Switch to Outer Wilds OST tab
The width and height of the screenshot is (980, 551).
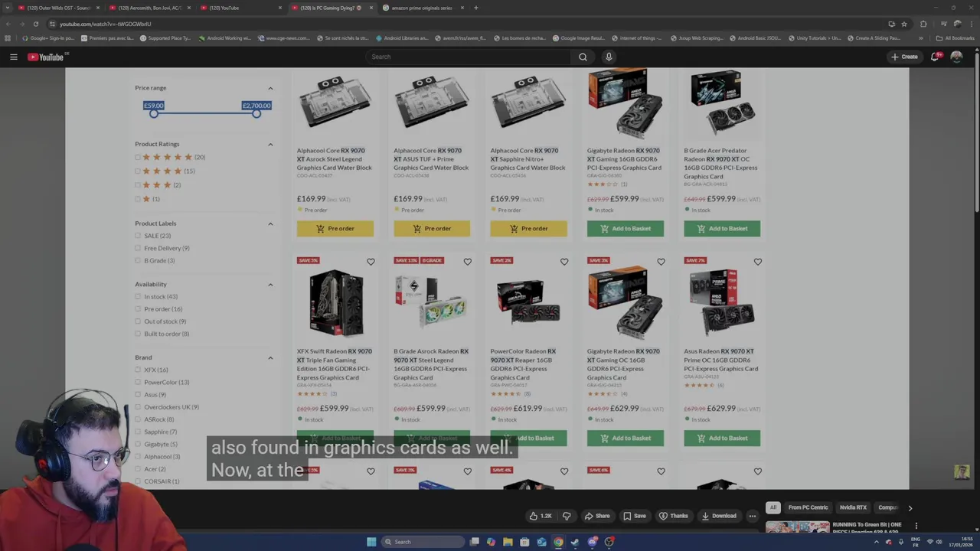pos(60,8)
